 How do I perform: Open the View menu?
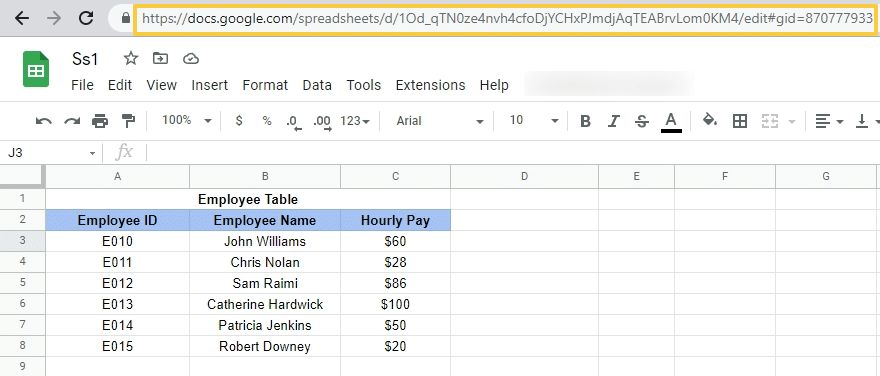(162, 85)
